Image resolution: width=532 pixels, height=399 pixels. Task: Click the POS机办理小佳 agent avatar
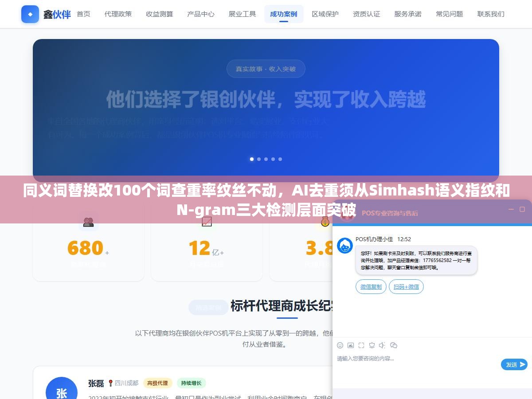345,246
